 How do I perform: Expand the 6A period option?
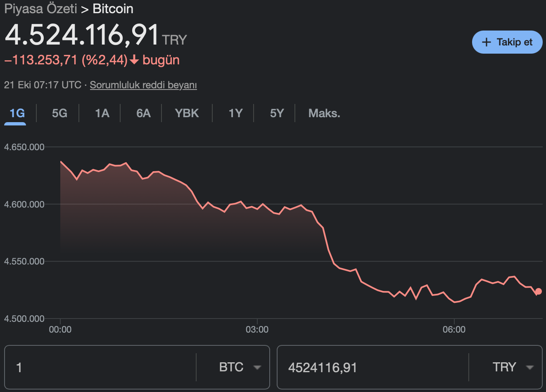tap(142, 113)
